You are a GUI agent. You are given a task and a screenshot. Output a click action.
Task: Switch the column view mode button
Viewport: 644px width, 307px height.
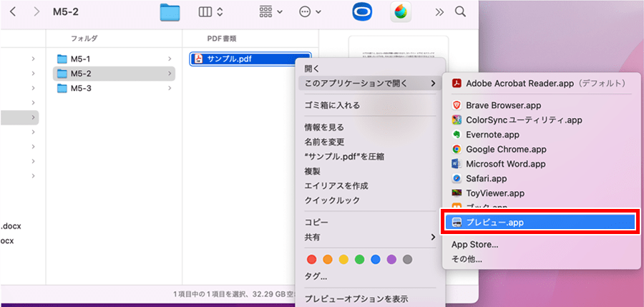click(210, 12)
